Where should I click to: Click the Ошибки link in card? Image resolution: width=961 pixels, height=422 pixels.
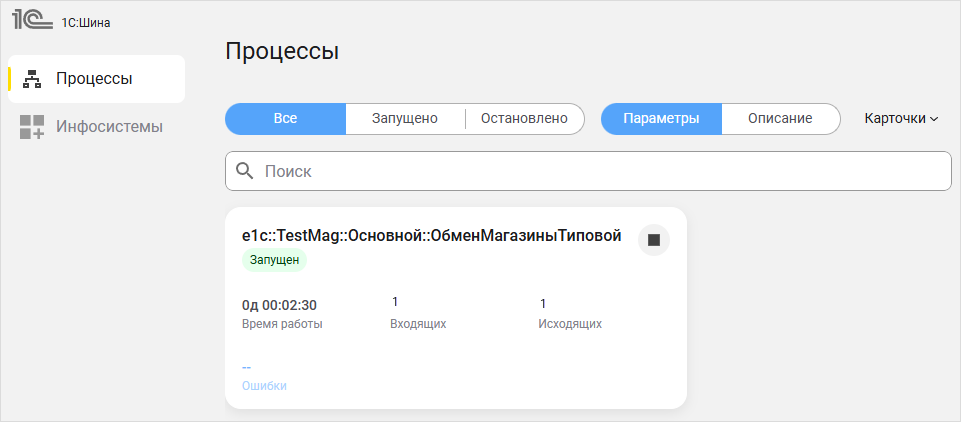coord(264,385)
